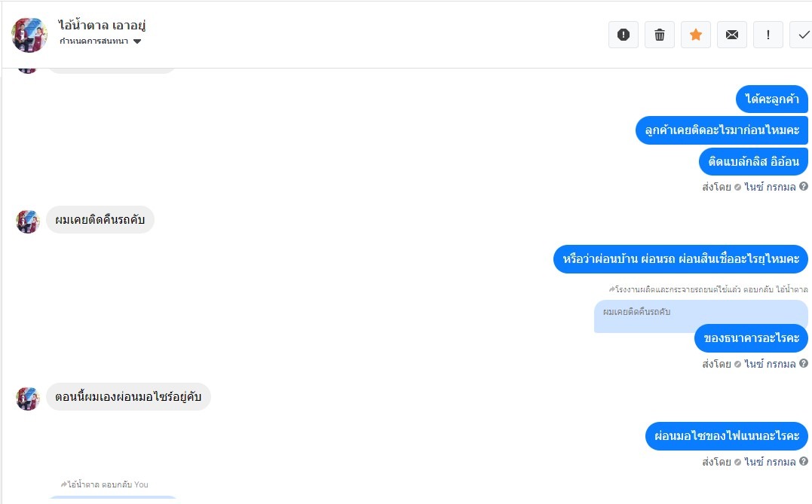Toggle the orange star icon

click(x=696, y=35)
